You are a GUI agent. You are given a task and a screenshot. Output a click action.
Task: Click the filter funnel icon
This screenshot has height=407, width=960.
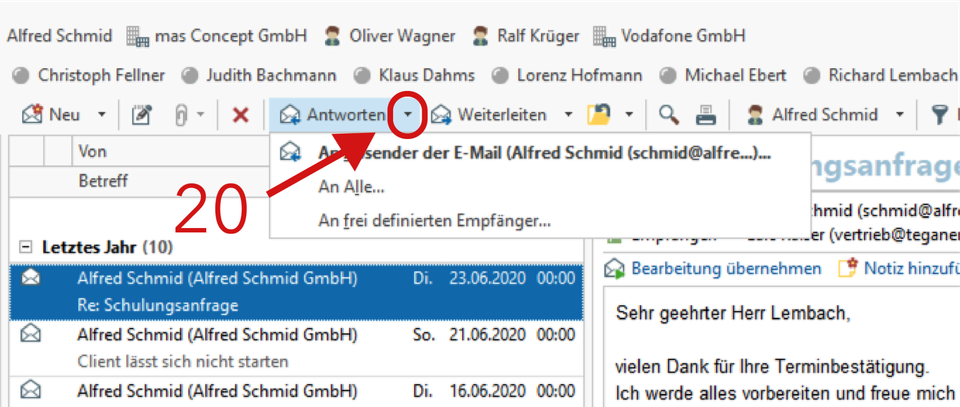940,115
